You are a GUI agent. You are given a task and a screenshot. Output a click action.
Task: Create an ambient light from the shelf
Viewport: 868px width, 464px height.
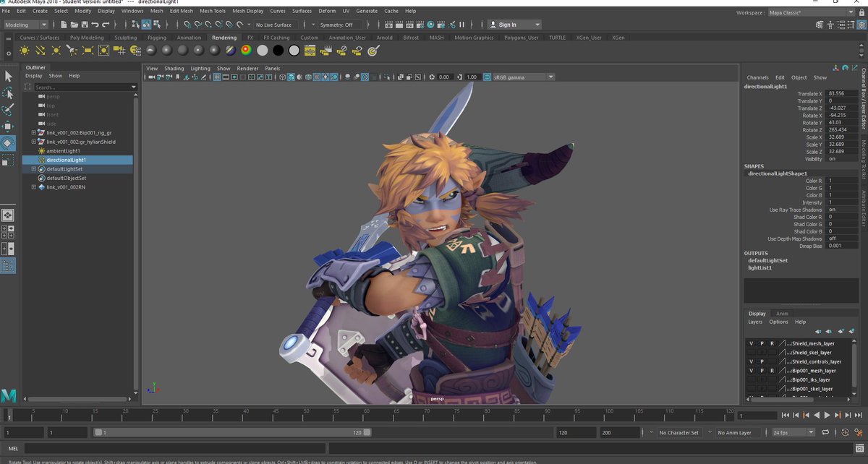click(x=25, y=51)
